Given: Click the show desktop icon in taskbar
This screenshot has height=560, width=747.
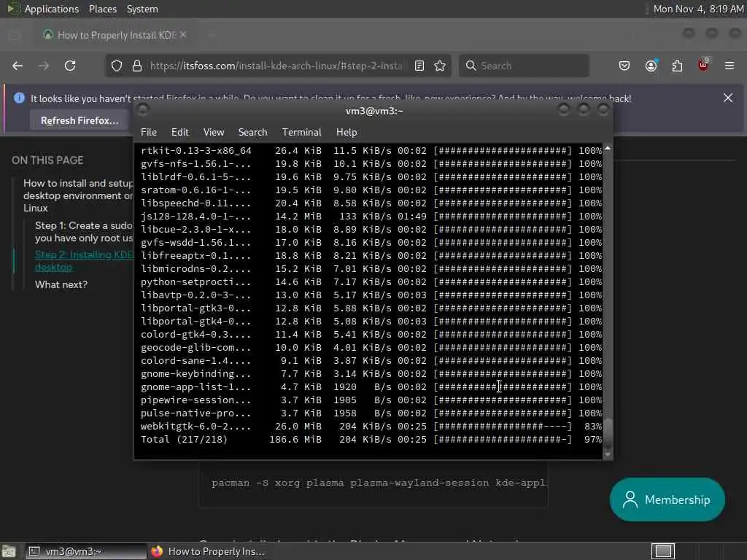Looking at the screenshot, I should click(9, 551).
